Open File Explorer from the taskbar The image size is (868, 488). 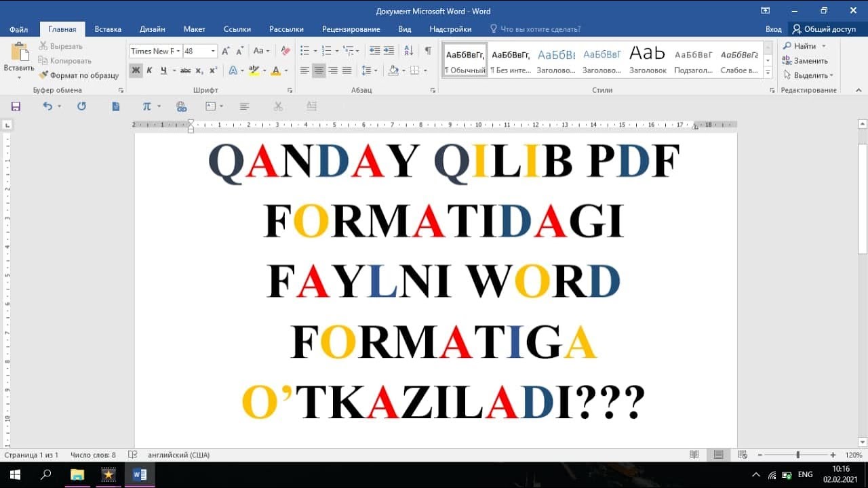click(77, 474)
